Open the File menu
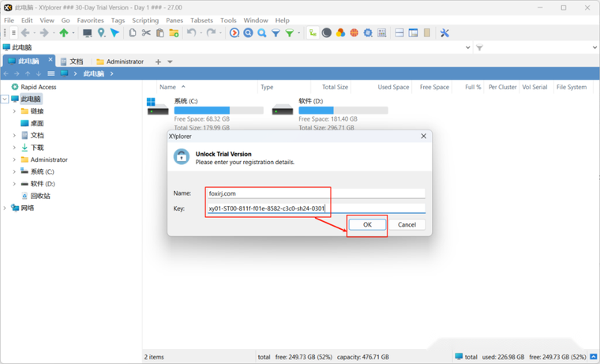This screenshot has width=600, height=364. (9, 21)
